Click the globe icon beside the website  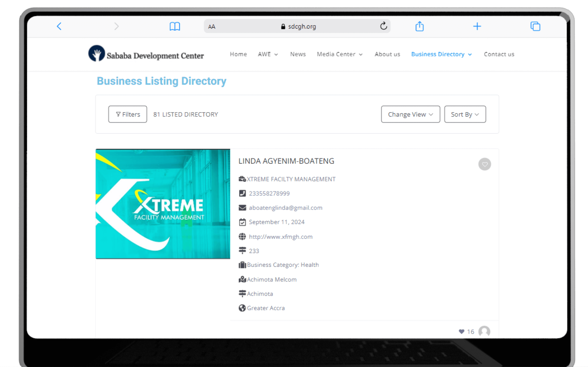pos(242,236)
